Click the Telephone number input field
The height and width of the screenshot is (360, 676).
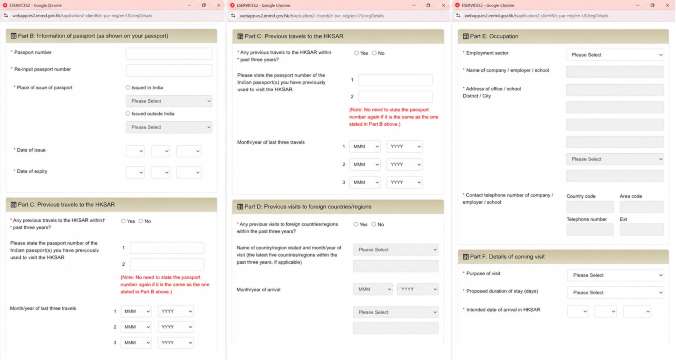(590, 229)
